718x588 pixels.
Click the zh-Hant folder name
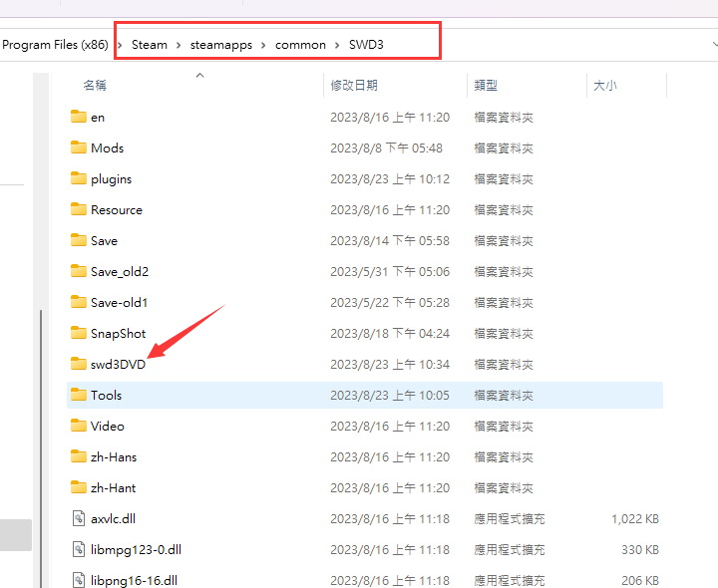[x=113, y=488]
